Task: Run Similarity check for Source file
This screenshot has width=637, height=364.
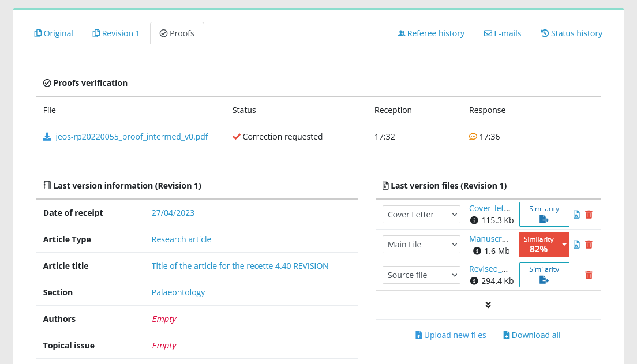Action: pos(544,275)
